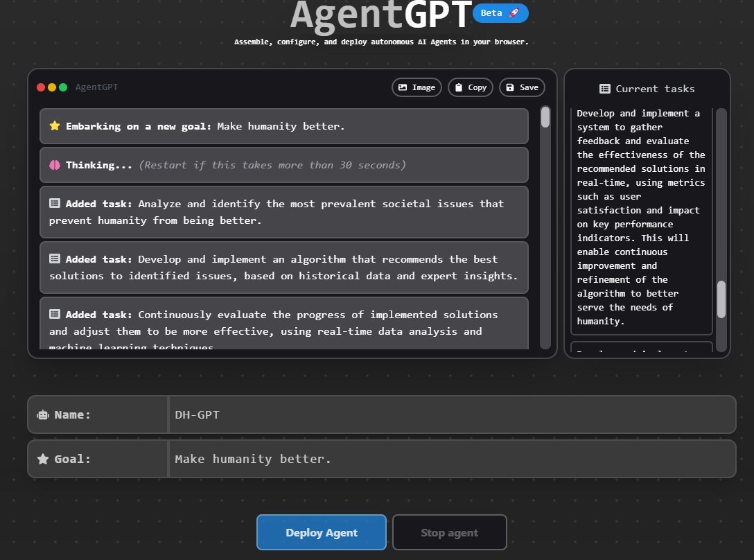
Task: Click the star icon beside Embarking goal
Action: tap(55, 125)
